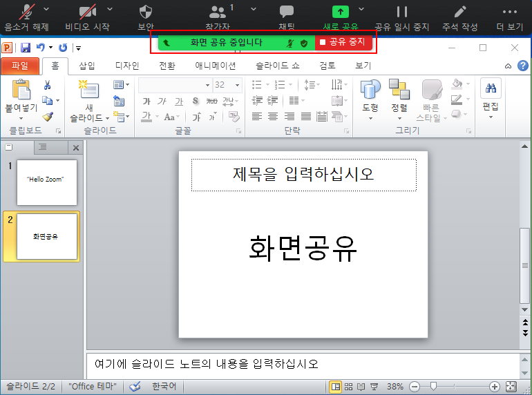The height and width of the screenshot is (395, 532).
Task: Open the Zoom participants (참가자) panel
Action: [218, 18]
